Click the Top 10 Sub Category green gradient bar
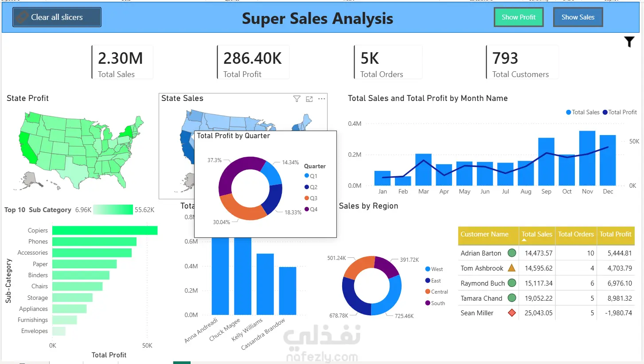This screenshot has height=364, width=644. [113, 209]
